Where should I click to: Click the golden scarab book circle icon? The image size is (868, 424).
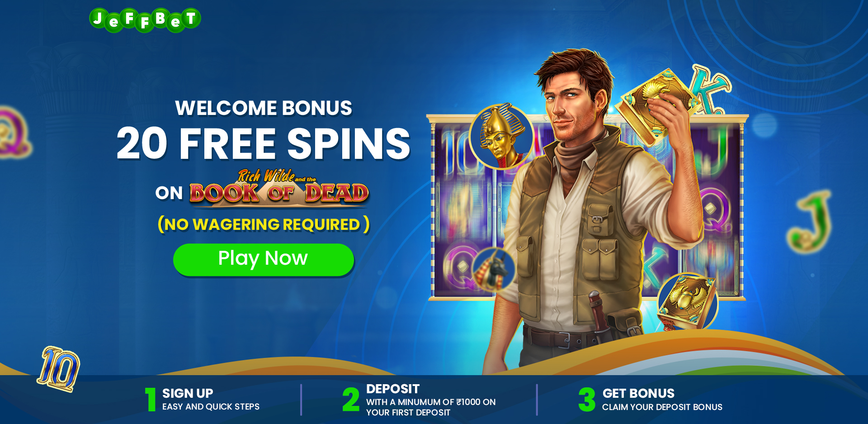pos(688,302)
